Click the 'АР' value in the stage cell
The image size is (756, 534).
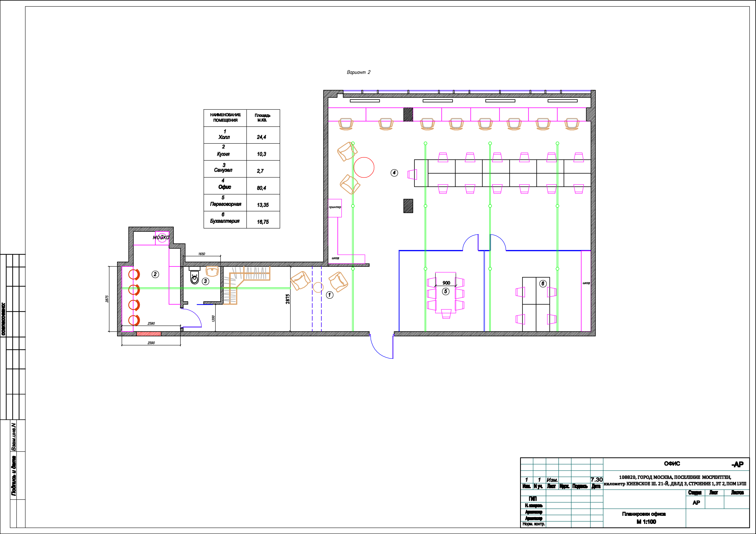tap(696, 503)
